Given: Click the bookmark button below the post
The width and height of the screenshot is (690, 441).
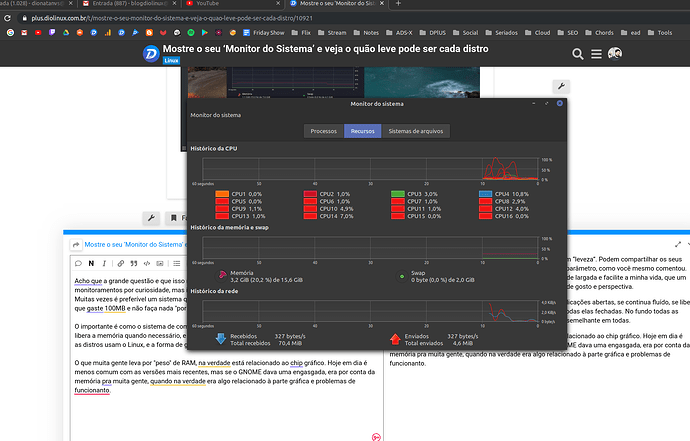Looking at the screenshot, I should click(174, 218).
